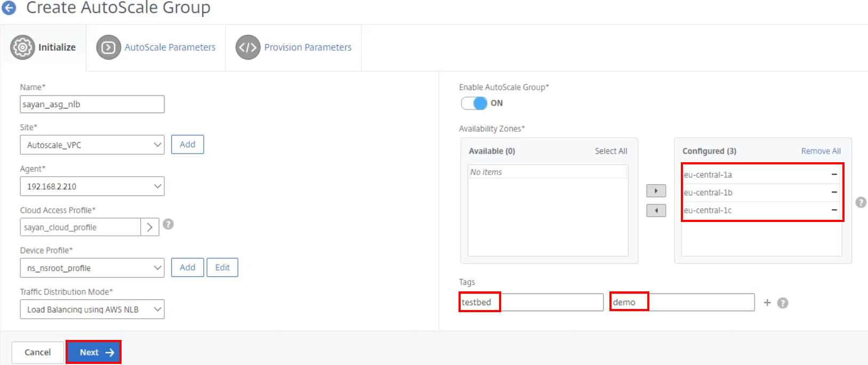Open help icon next to Tags
The image size is (868, 365).
pos(783,303)
